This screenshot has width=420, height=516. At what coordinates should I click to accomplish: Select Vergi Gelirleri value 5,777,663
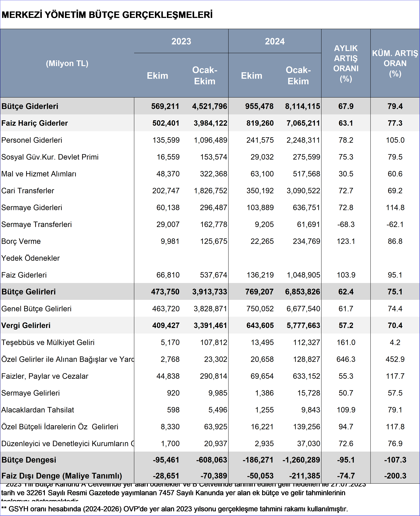303,325
